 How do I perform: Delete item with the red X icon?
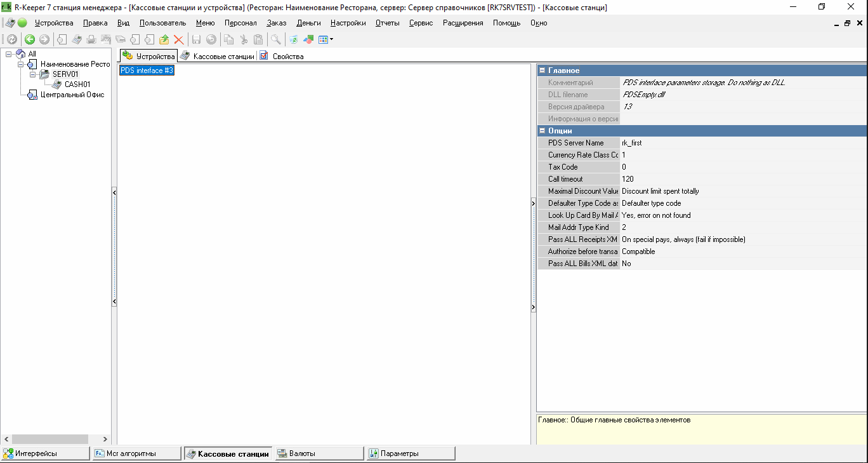tap(179, 39)
